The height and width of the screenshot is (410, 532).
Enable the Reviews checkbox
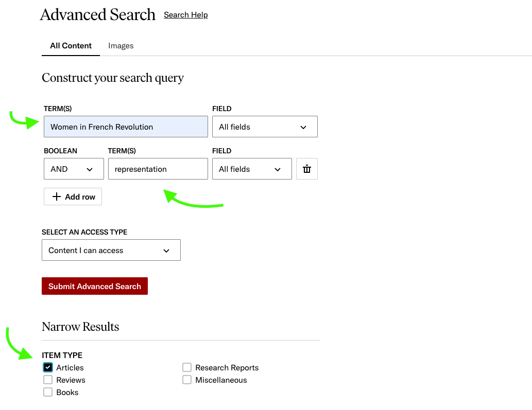click(x=48, y=380)
